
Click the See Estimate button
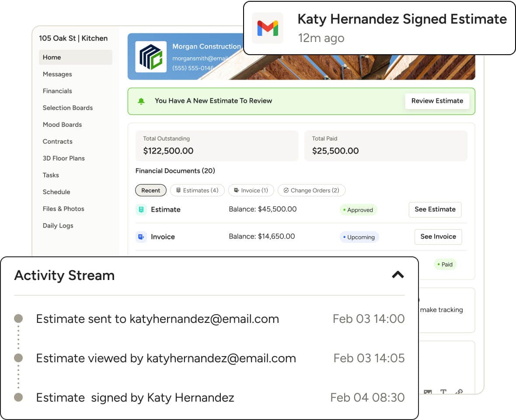point(435,210)
